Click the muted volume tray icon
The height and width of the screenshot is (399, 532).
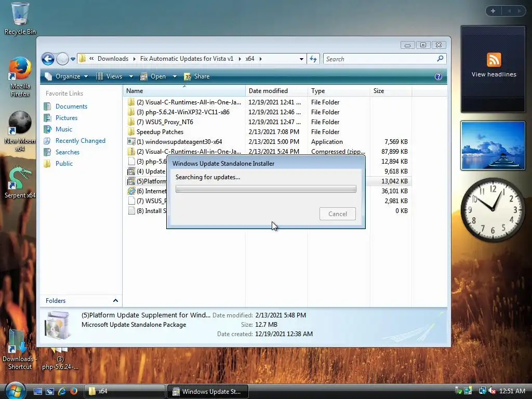pos(492,391)
